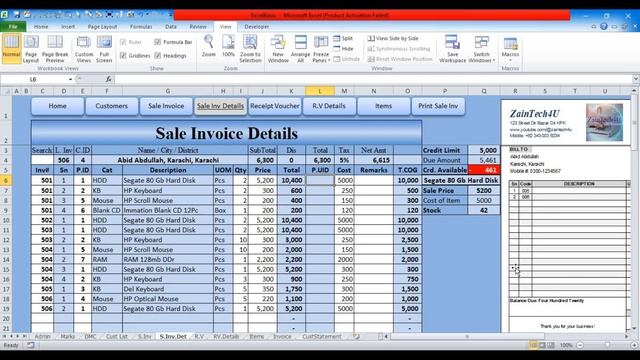640x360 pixels.
Task: Open the Zoom dialog
Action: (x=209, y=46)
